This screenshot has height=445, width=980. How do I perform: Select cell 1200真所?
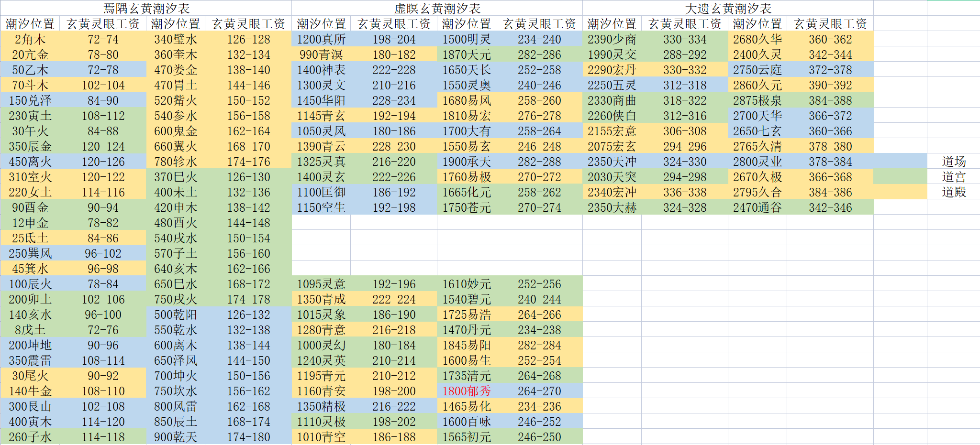coord(321,39)
